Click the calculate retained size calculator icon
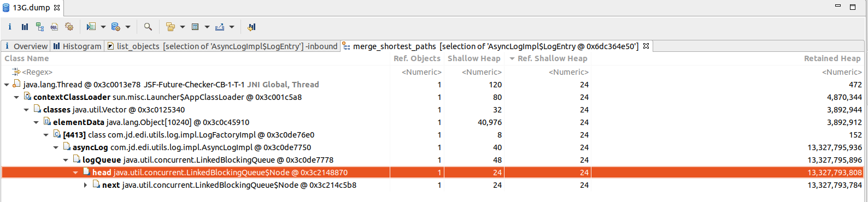This screenshot has width=868, height=202. (x=195, y=26)
